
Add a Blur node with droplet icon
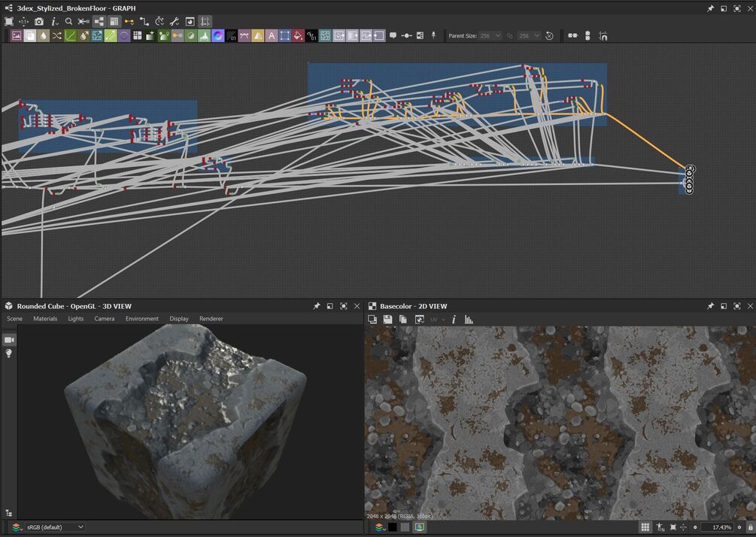pos(44,35)
